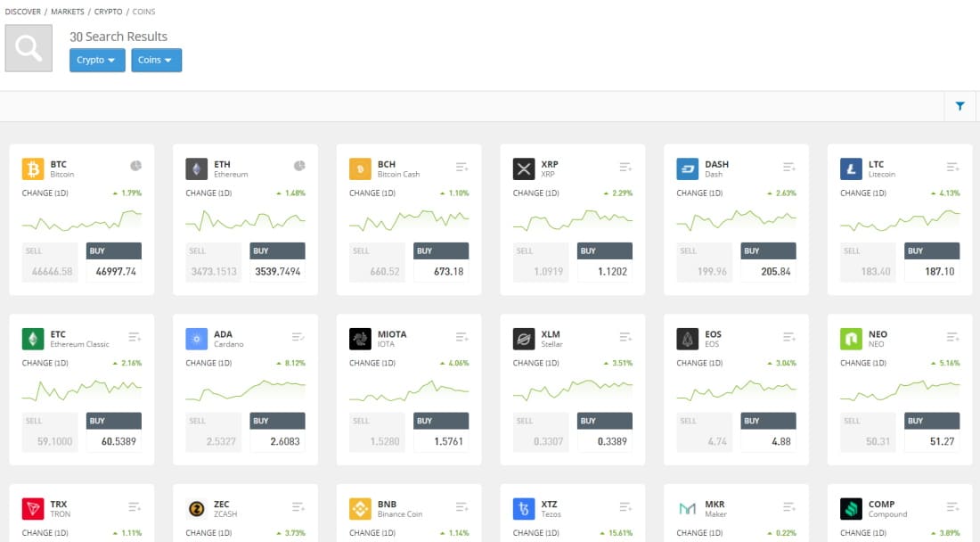The image size is (980, 542).
Task: Open the Bitcoin BTC logo
Action: click(33, 168)
